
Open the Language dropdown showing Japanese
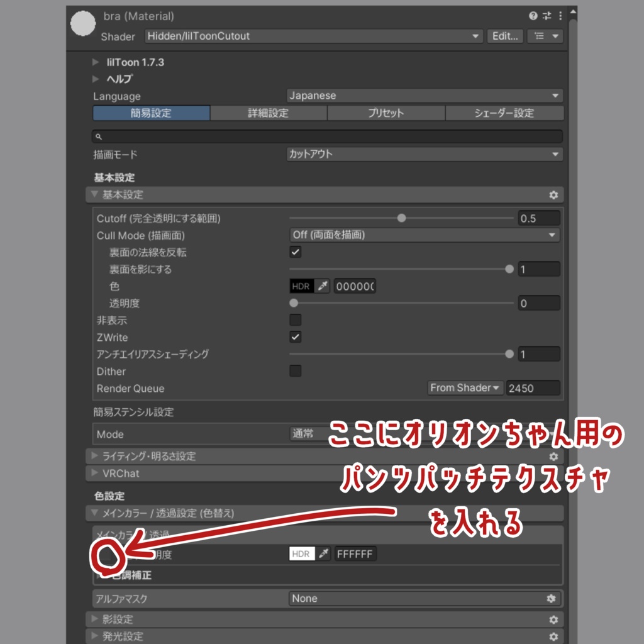click(x=425, y=96)
